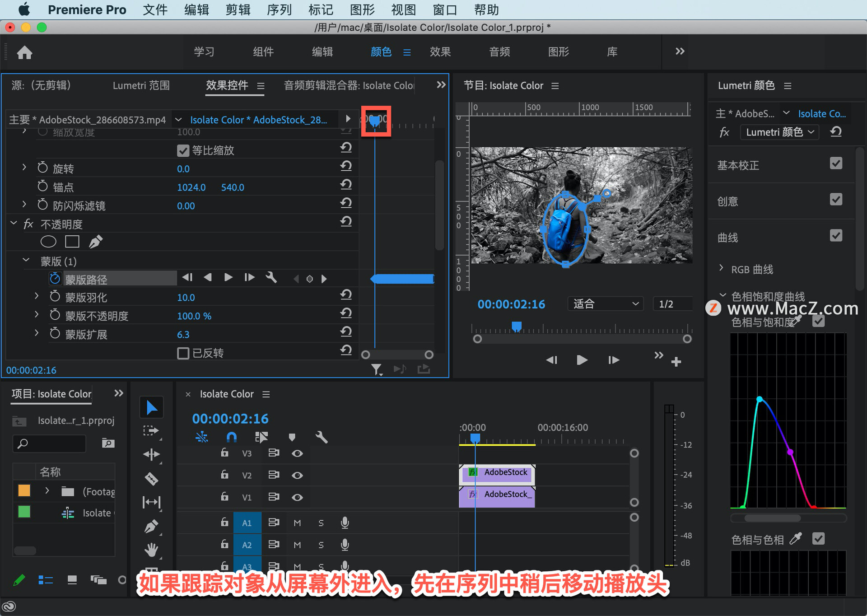Open timeline display settings wrench
The width and height of the screenshot is (867, 616).
tap(322, 437)
